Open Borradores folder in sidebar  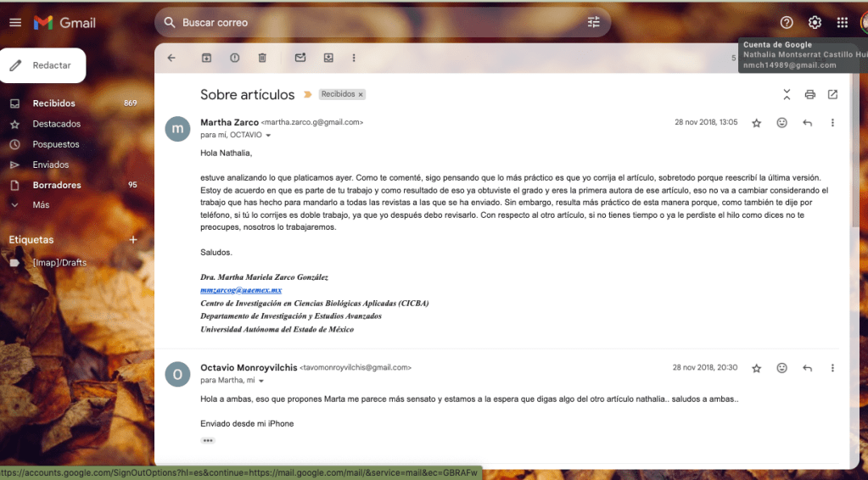pos(57,185)
